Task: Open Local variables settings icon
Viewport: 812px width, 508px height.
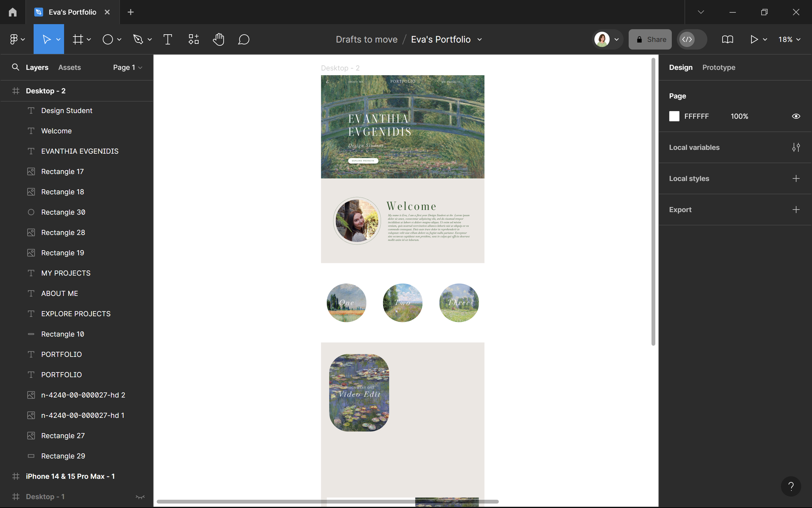Action: coord(796,147)
